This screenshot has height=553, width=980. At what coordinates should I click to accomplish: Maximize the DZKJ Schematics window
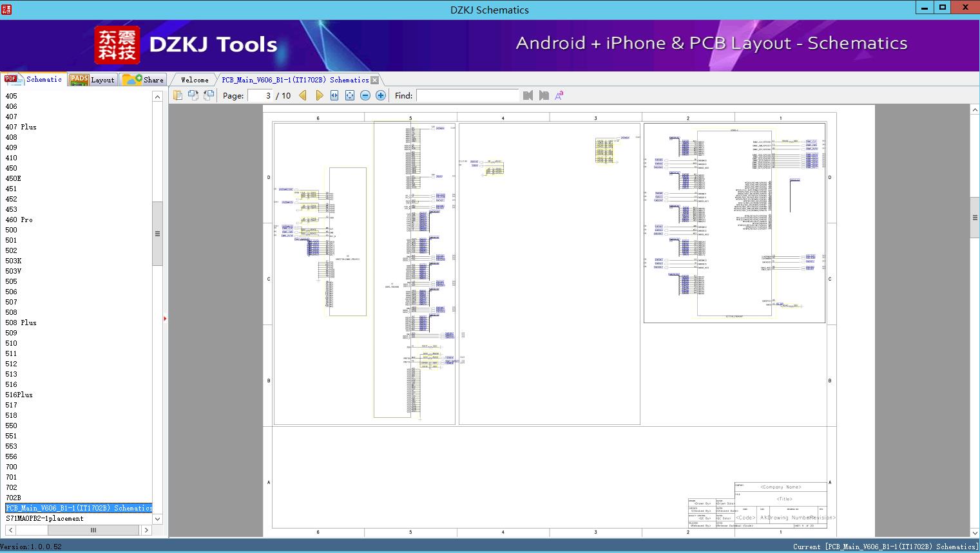click(x=943, y=8)
